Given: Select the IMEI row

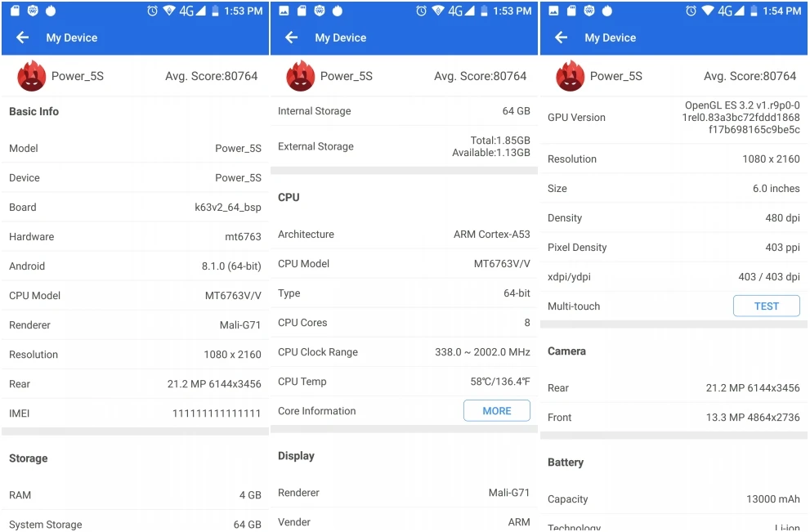Looking at the screenshot, I should click(136, 414).
